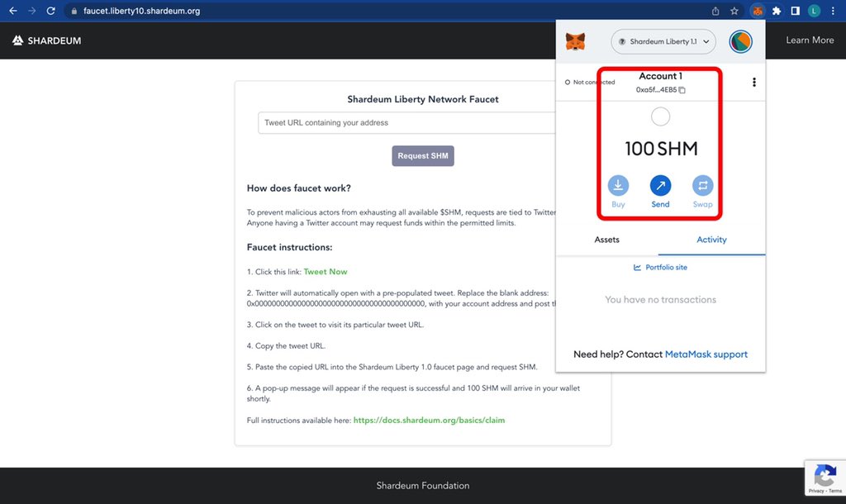Click the share page icon

(715, 11)
